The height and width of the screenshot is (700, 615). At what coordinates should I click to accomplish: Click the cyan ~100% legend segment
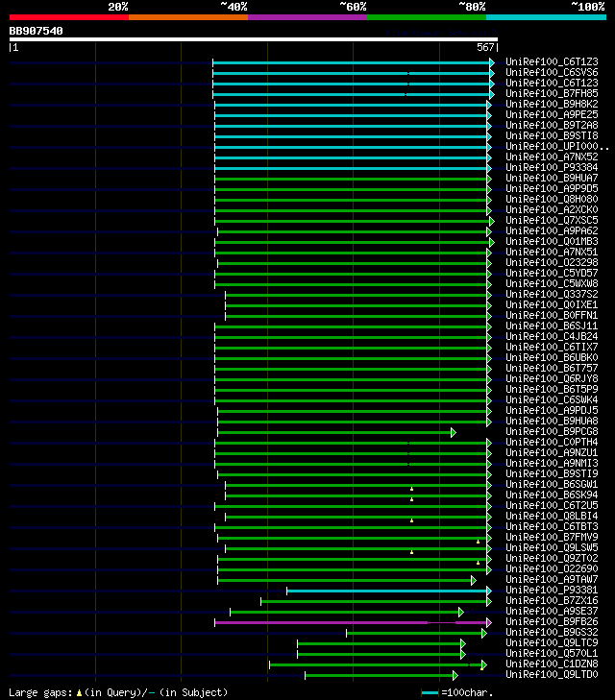(546, 17)
